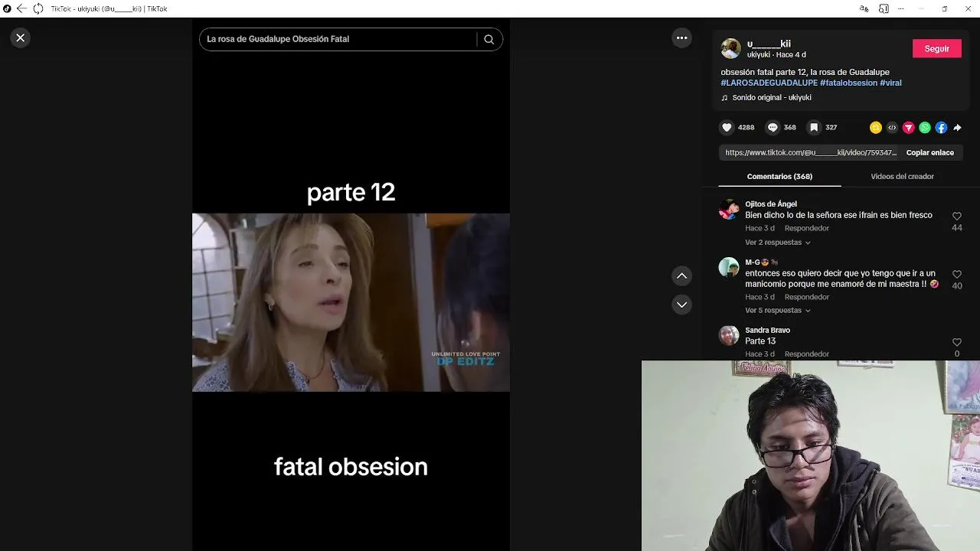Click the caption 'obsesión fatal parte 12, la rosa de Guadalupe'
980x551 pixels.
coord(805,73)
